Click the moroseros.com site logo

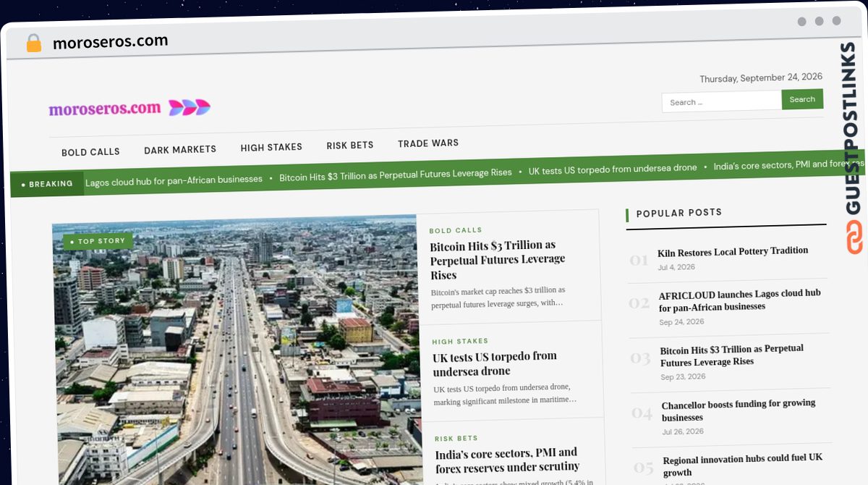[129, 109]
